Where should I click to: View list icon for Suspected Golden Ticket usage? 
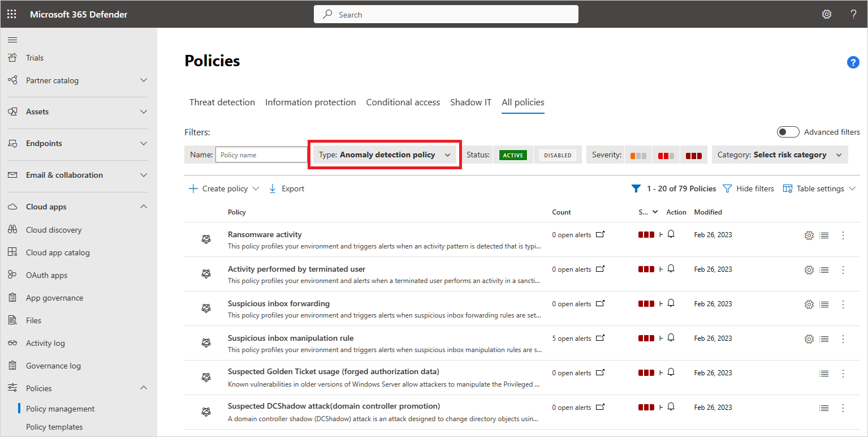(x=824, y=373)
